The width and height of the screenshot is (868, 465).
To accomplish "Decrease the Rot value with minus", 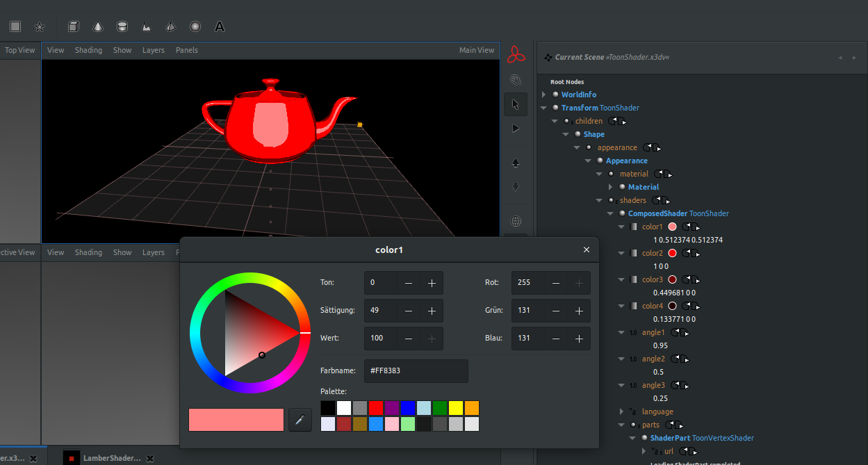I will click(556, 283).
